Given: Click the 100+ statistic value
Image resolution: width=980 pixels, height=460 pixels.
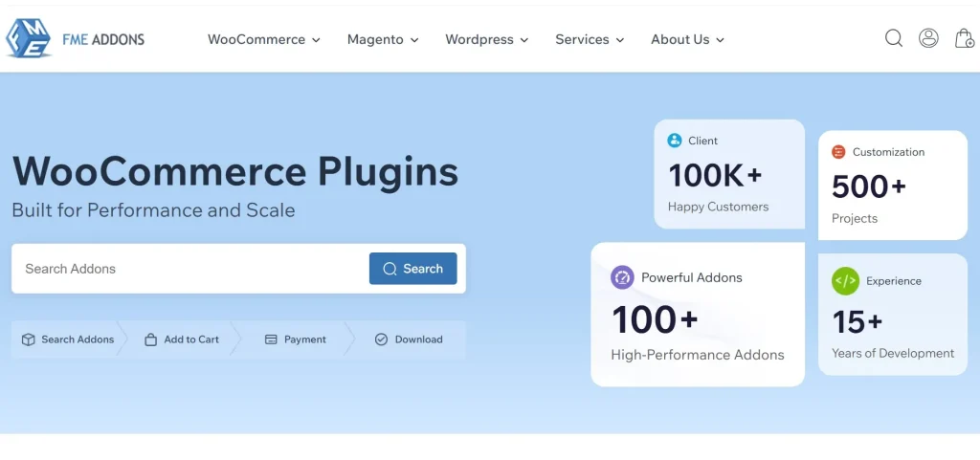Looking at the screenshot, I should (x=655, y=319).
